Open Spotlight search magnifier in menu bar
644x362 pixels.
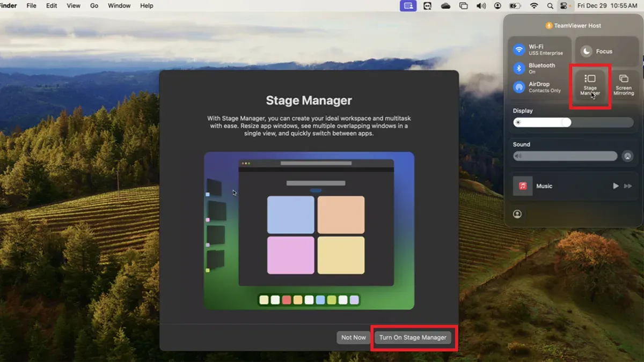tap(550, 6)
